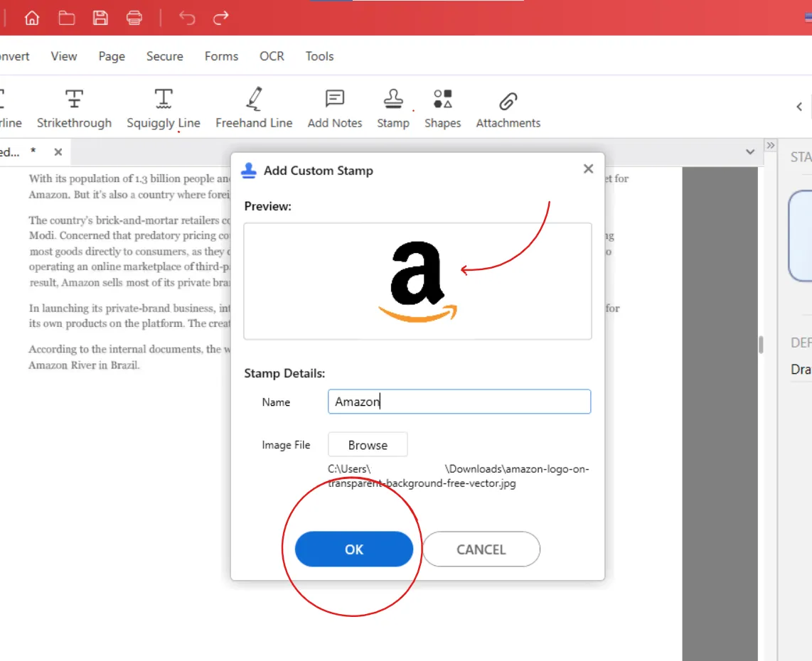Browse for a stamp image file
The height and width of the screenshot is (661, 812).
pos(368,445)
